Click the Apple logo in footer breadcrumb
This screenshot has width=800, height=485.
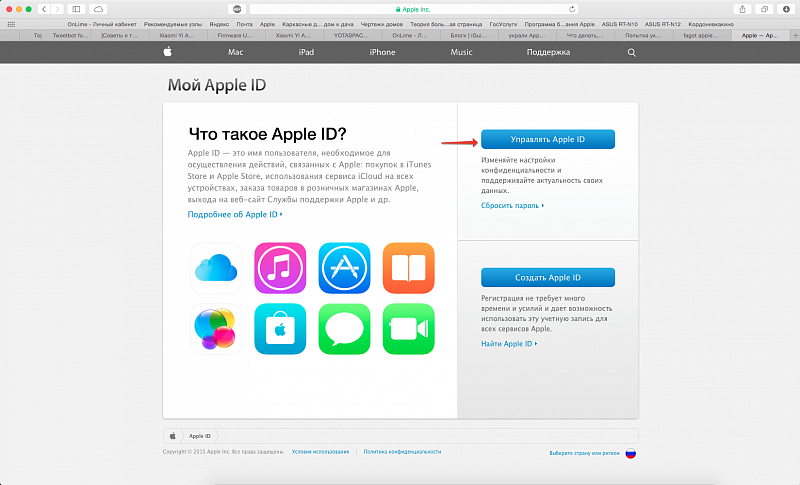[172, 436]
